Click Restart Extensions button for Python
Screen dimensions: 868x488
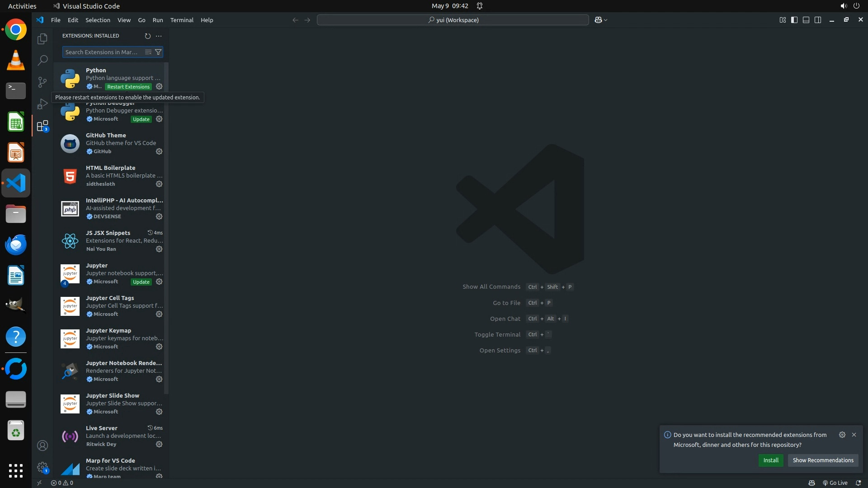pos(128,87)
